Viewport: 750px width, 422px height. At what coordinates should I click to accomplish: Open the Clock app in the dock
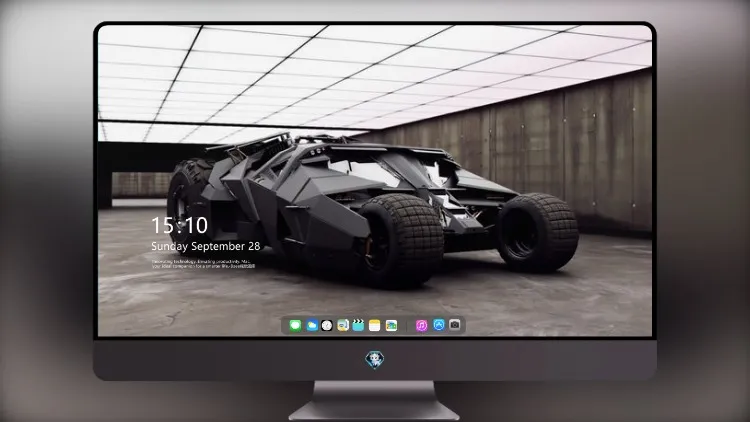coord(327,325)
